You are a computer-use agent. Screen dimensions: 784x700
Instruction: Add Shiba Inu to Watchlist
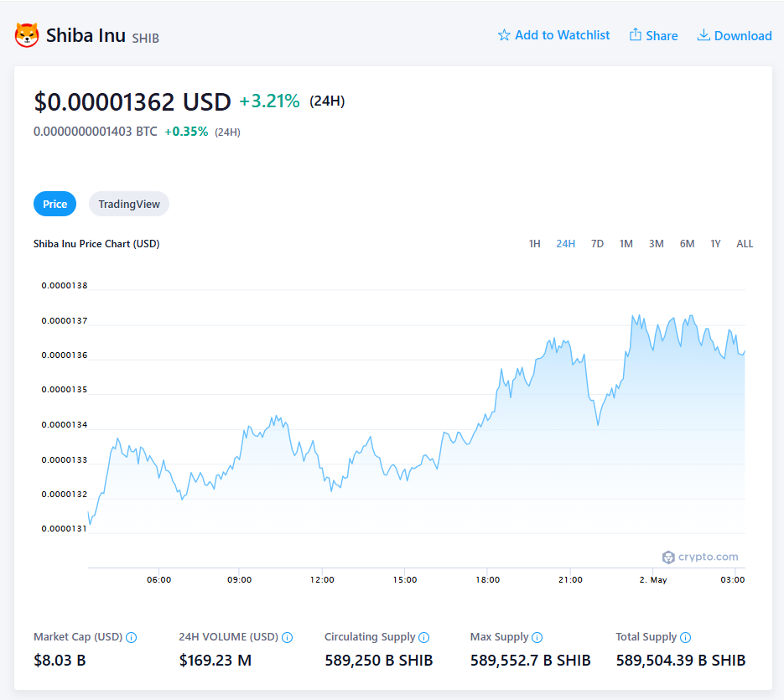click(554, 35)
